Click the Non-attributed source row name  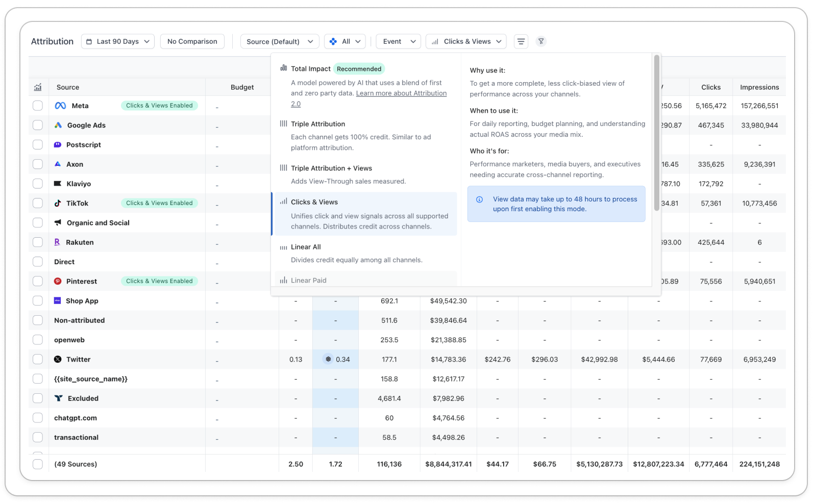tap(80, 320)
